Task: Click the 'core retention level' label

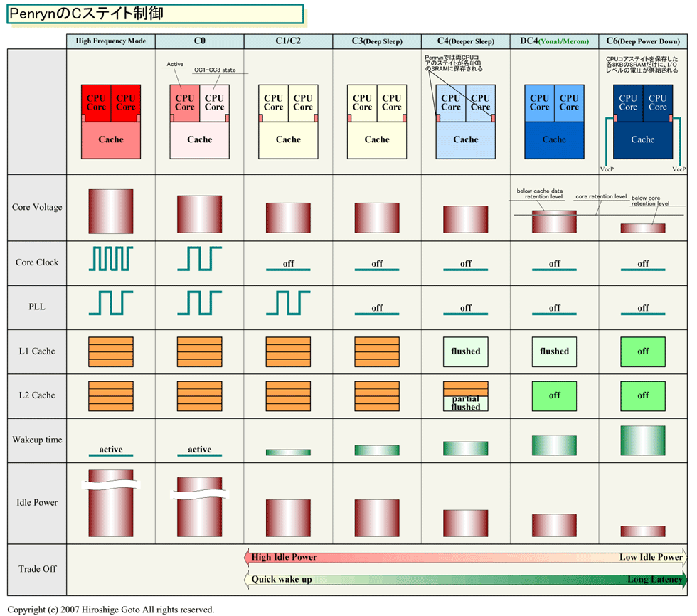Action: click(x=601, y=196)
